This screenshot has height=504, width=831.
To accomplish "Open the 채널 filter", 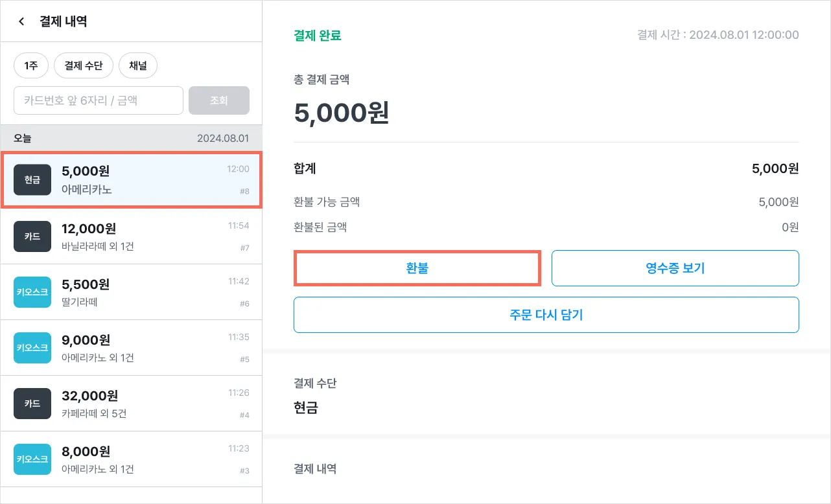I will pyautogui.click(x=138, y=65).
